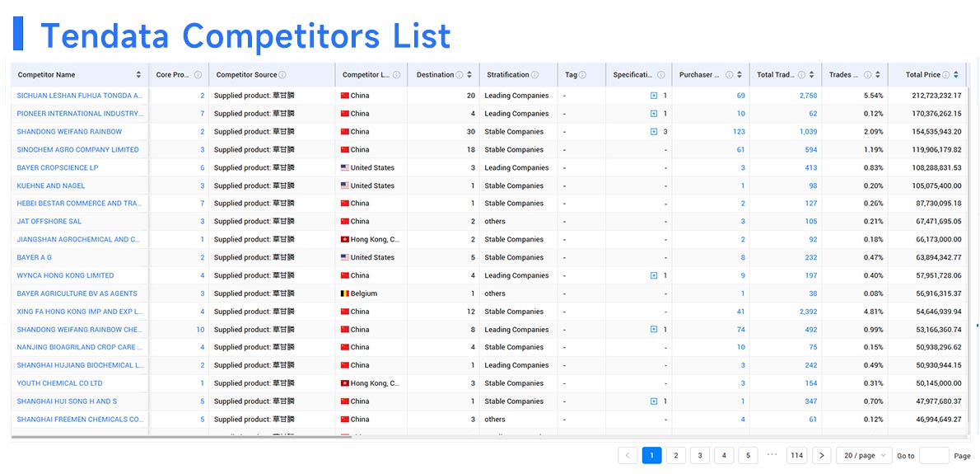Open the 20 / page dropdown
This screenshot has width=980, height=474.
[x=863, y=455]
